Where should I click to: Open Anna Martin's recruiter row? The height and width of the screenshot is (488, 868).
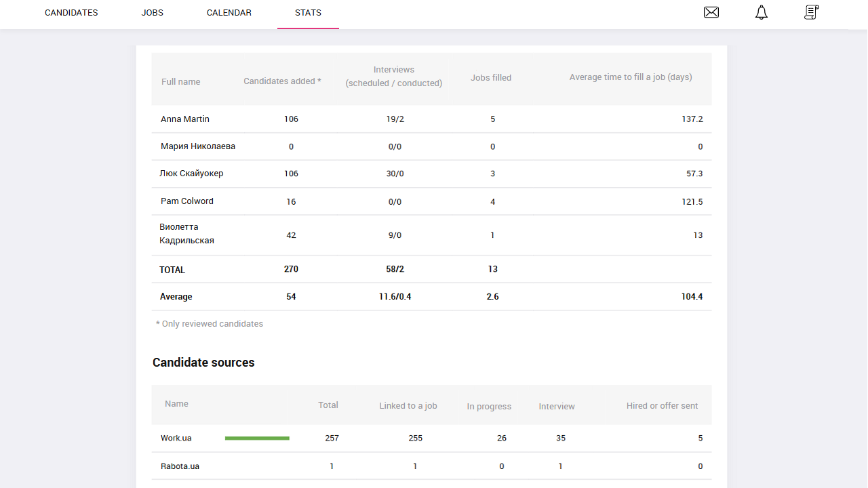(x=184, y=119)
